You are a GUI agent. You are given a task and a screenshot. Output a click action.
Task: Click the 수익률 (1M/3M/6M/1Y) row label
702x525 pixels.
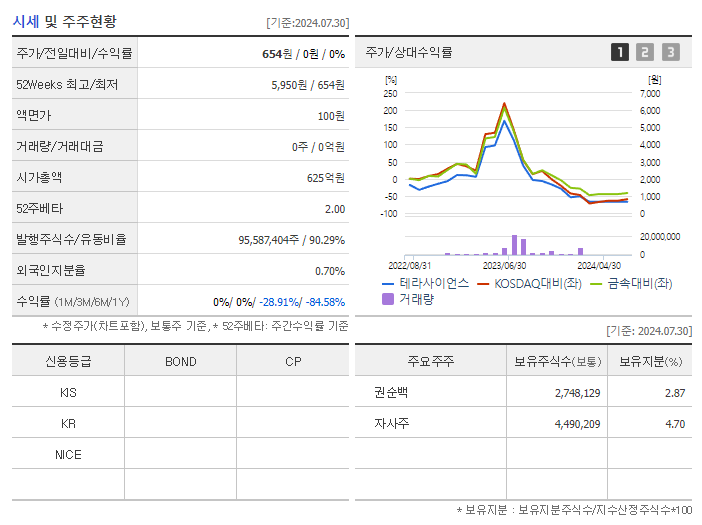pyautogui.click(x=73, y=302)
